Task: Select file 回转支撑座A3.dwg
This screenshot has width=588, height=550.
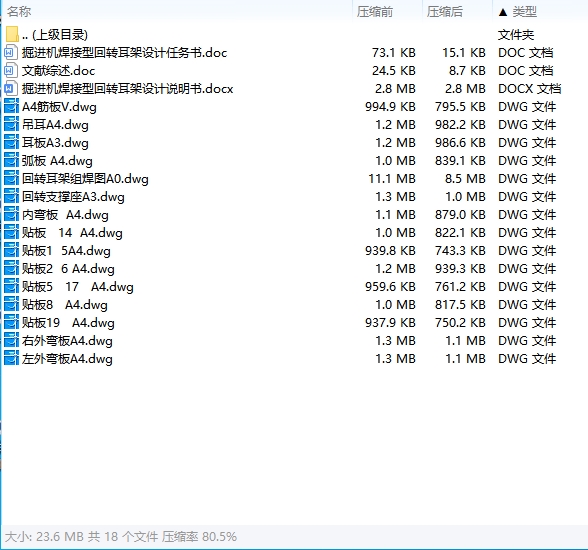Action: (73, 197)
